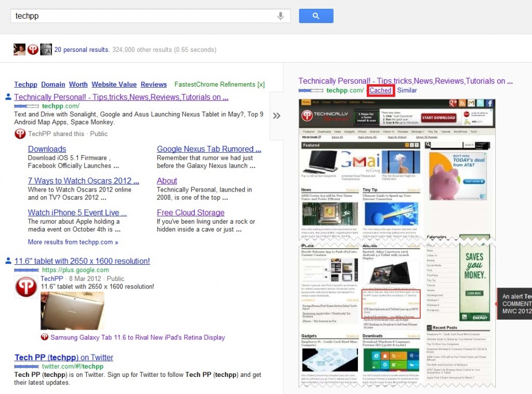Open the TechPP author name in Google+ post
The width and height of the screenshot is (532, 394).
(52, 279)
